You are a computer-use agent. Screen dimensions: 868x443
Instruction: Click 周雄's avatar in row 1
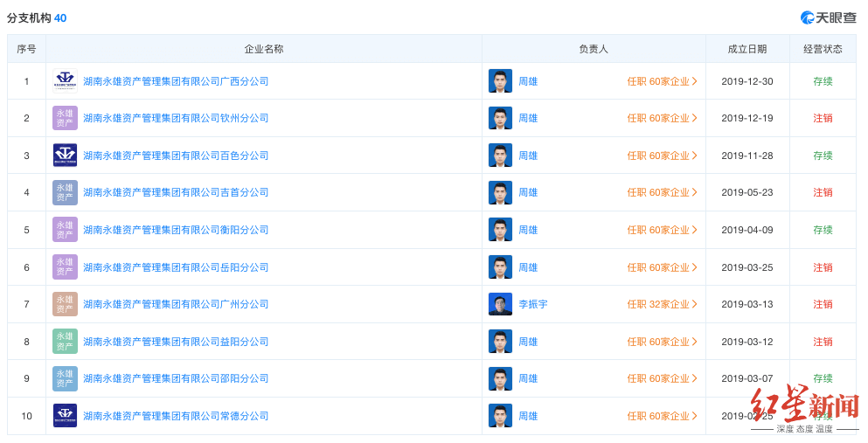point(500,81)
